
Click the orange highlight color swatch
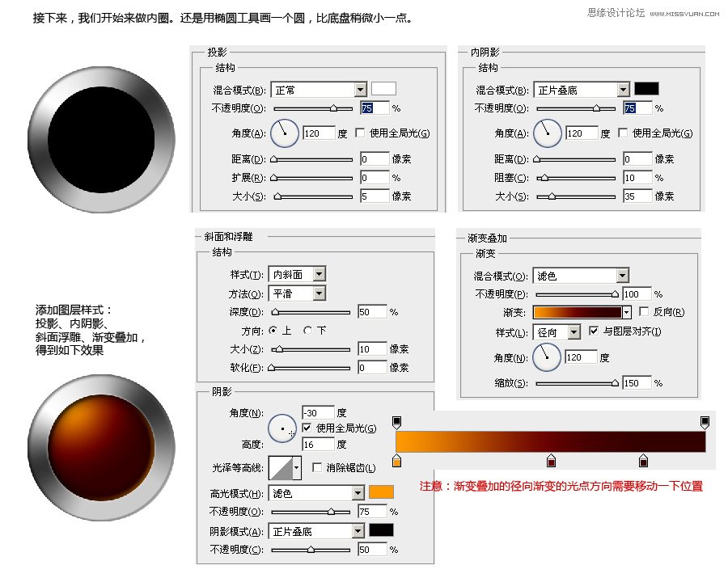pos(379,492)
